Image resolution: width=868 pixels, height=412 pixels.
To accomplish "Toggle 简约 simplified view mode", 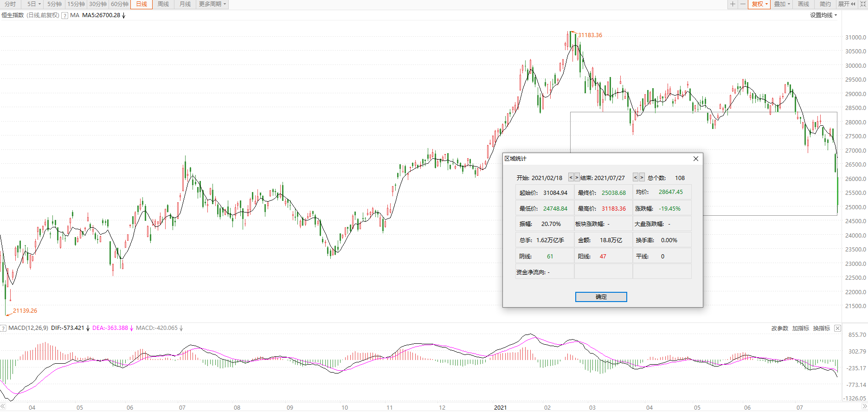I will 825,4.
